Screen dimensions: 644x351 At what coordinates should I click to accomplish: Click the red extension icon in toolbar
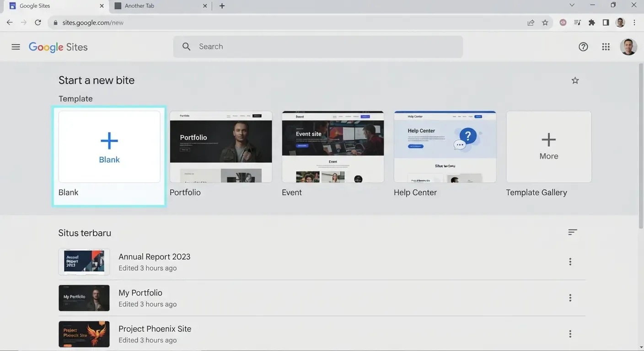(x=563, y=22)
